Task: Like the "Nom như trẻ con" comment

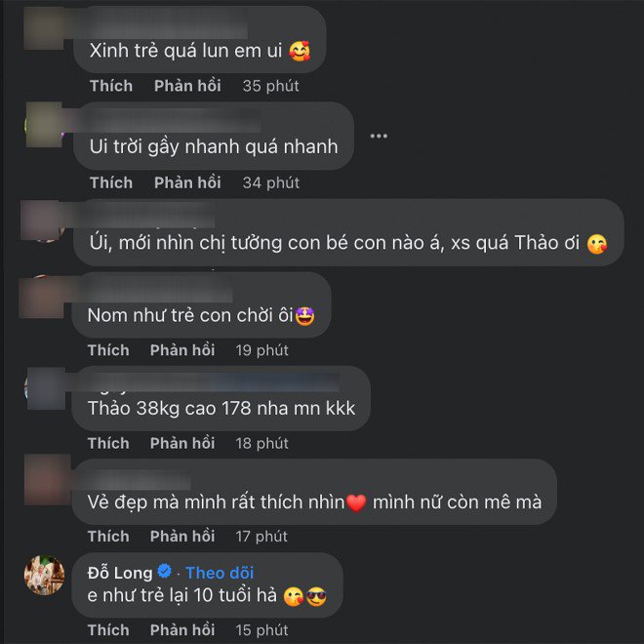Action: [108, 350]
